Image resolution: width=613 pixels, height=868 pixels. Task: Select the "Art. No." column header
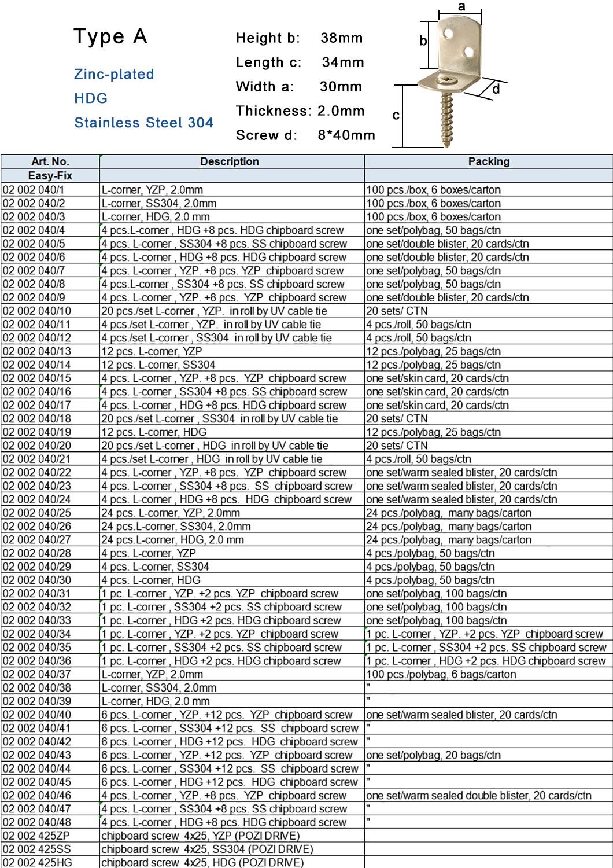[50, 161]
